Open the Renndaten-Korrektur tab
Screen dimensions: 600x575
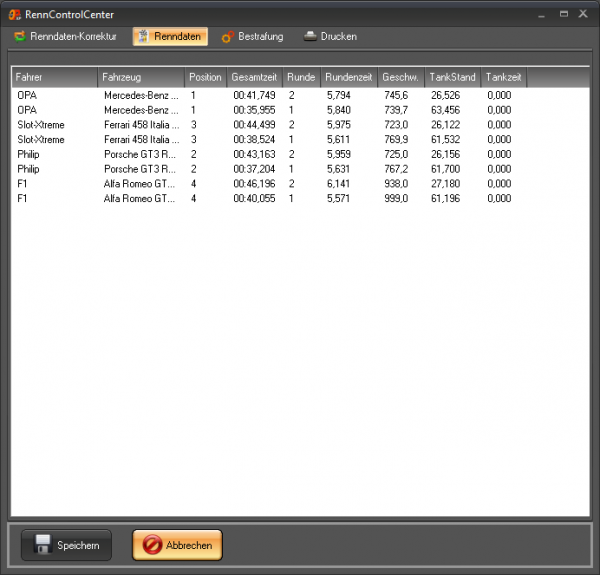point(65,36)
